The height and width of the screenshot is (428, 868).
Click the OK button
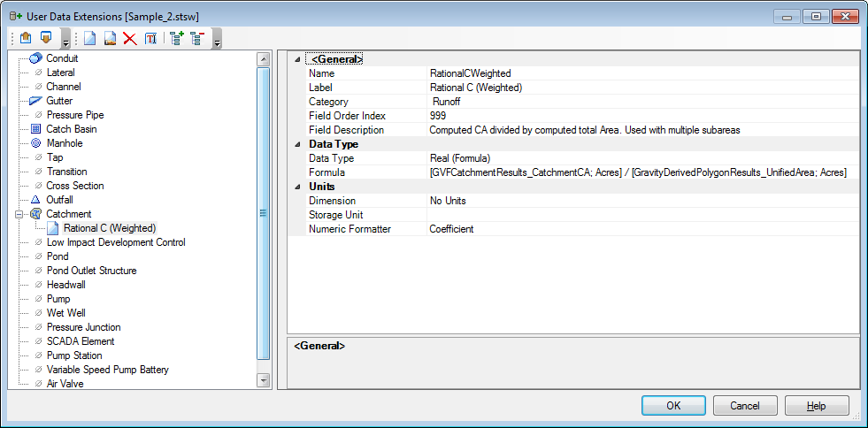point(673,405)
